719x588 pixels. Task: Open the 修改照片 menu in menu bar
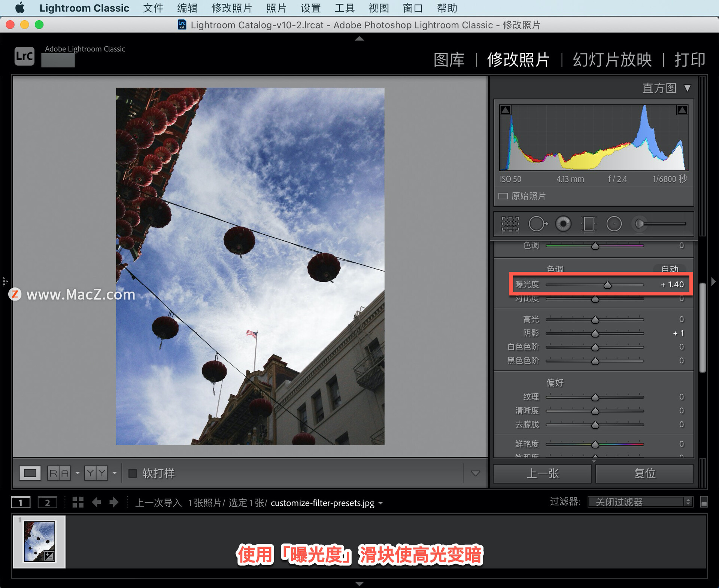(231, 8)
